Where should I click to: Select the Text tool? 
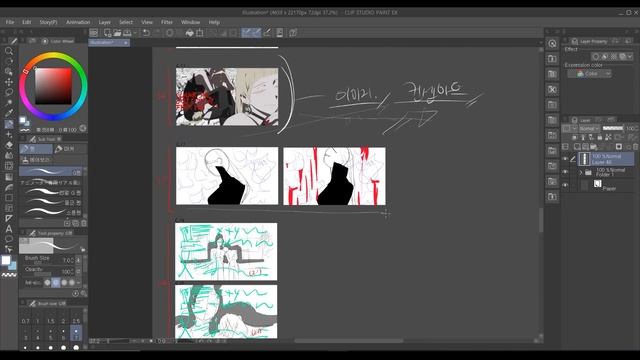(9, 229)
